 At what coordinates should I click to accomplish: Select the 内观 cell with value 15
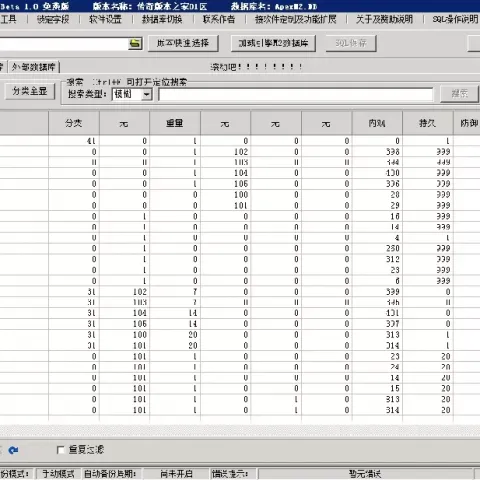click(377, 388)
